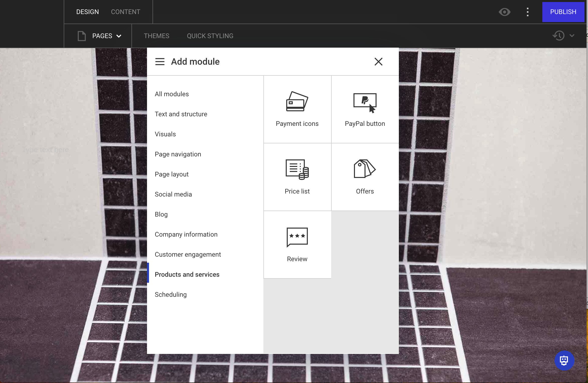The image size is (588, 383).
Task: Select the Scheduling category
Action: [x=171, y=295]
